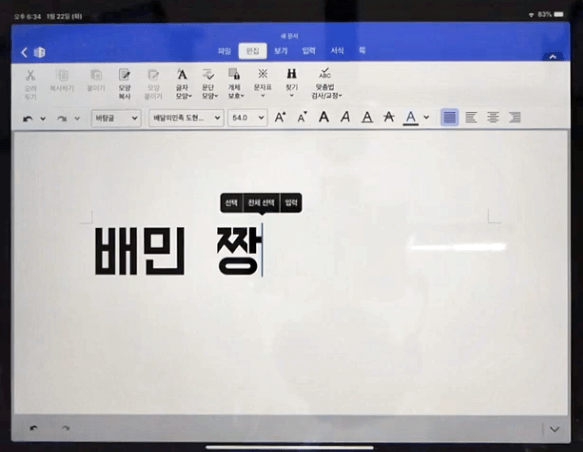Select the Paste Format (모양 붙이기) tool
Image resolution: width=583 pixels, height=452 pixels.
pos(153,84)
